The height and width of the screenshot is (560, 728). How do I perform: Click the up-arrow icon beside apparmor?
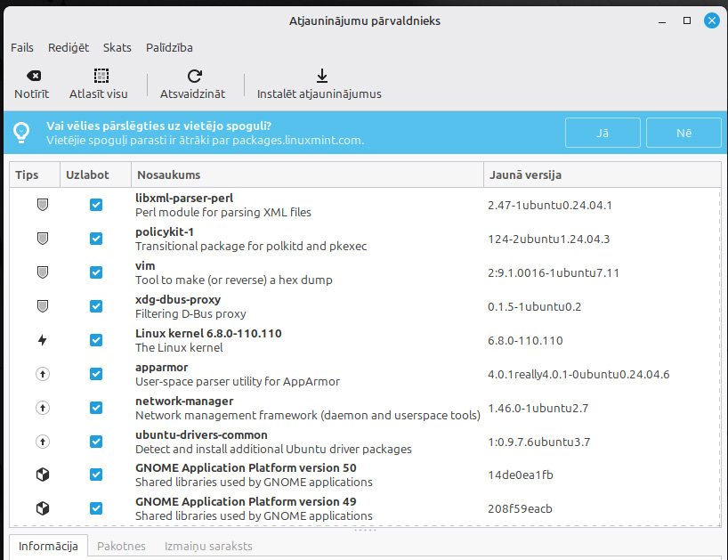42,374
